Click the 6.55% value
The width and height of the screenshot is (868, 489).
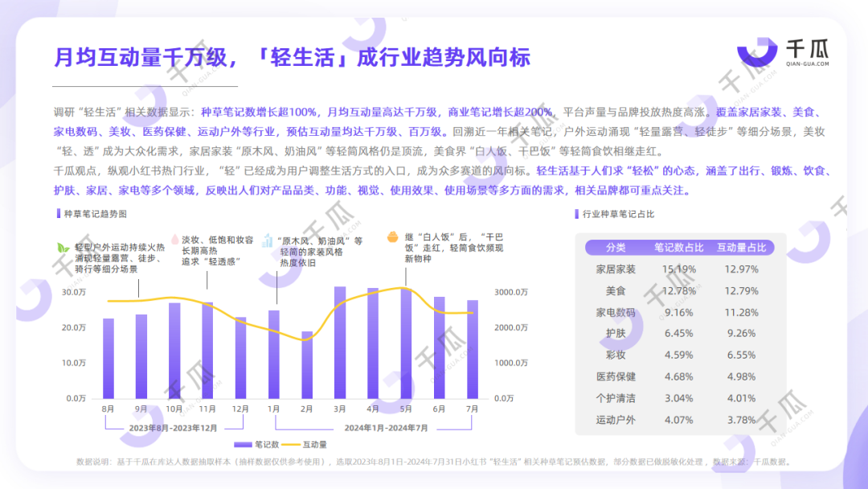pos(741,355)
